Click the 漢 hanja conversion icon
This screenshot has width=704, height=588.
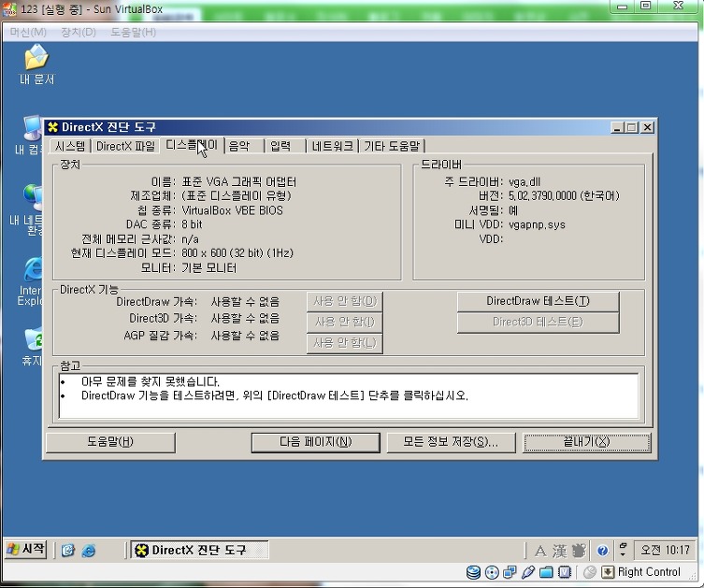(x=560, y=551)
